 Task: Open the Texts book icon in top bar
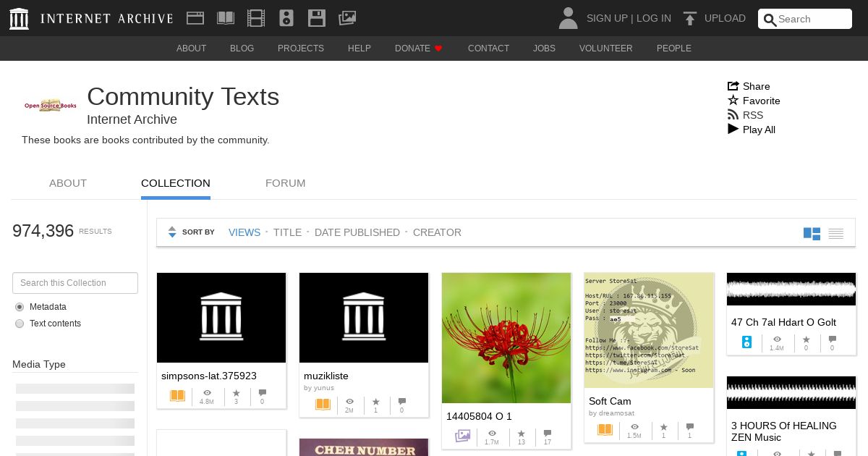point(226,18)
